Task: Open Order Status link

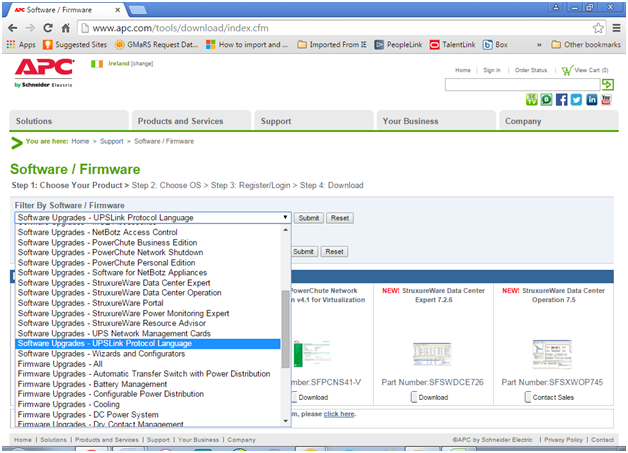Action: tap(531, 70)
